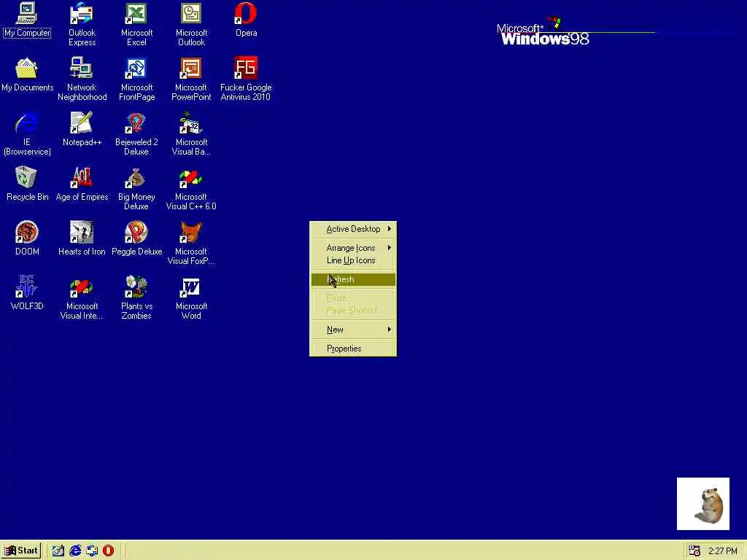The width and height of the screenshot is (747, 560).
Task: Click the hamster picture on the desktop
Action: click(x=703, y=504)
